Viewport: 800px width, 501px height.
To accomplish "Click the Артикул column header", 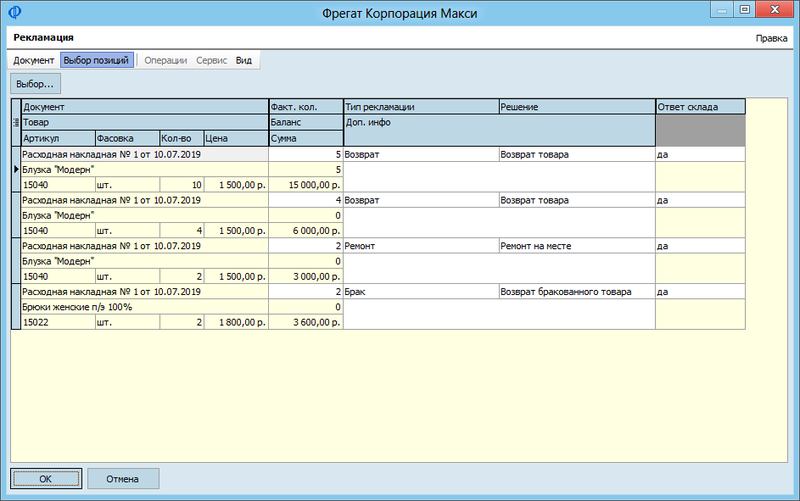I will [58, 138].
